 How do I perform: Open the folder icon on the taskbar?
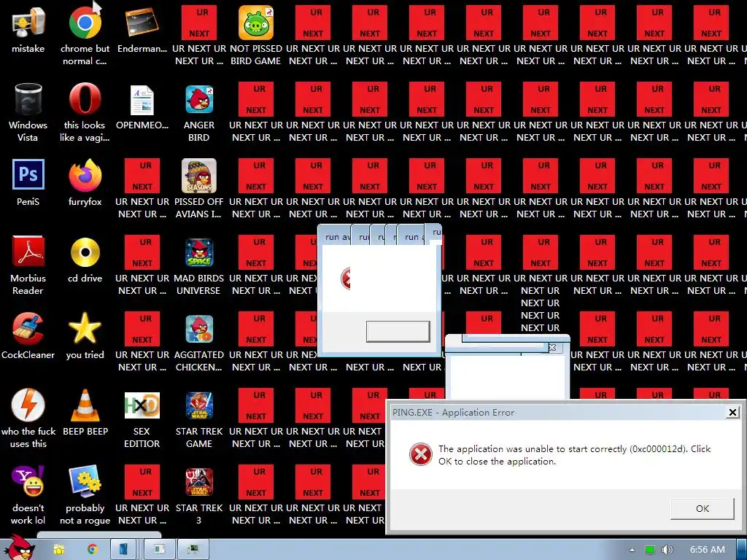tap(58, 550)
